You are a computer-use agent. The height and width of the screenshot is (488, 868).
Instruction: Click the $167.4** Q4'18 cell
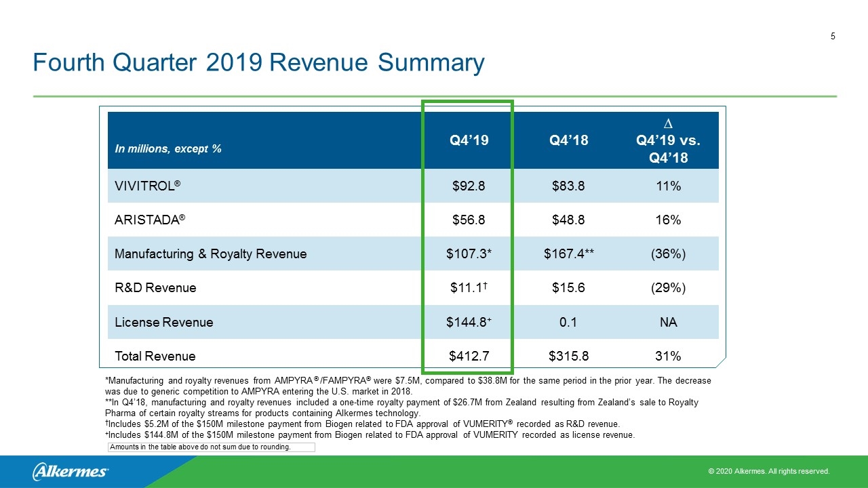(569, 254)
